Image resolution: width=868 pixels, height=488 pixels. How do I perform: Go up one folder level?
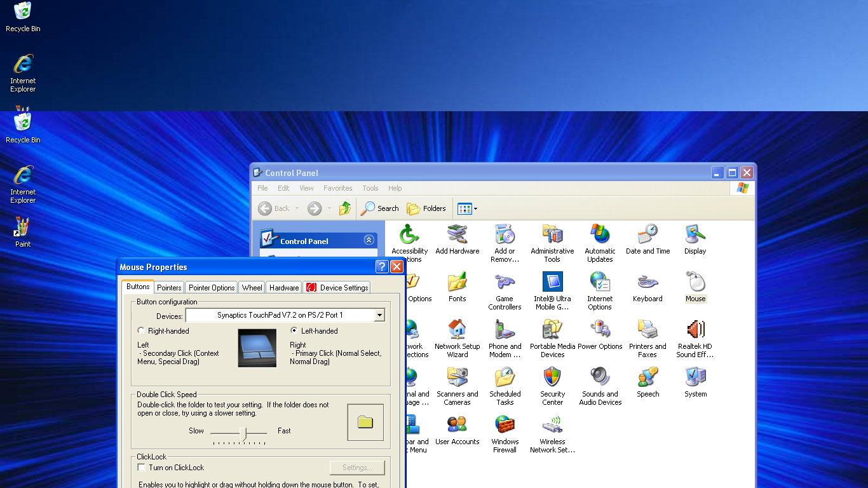pos(344,208)
